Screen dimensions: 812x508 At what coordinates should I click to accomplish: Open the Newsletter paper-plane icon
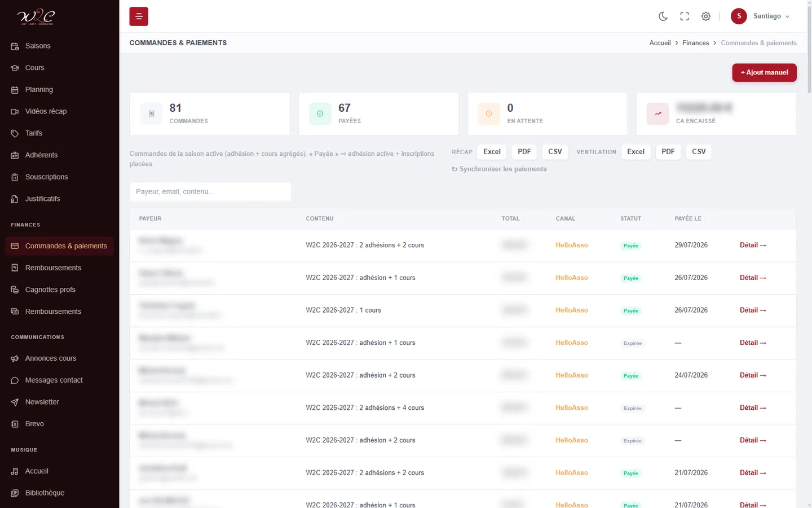15,402
